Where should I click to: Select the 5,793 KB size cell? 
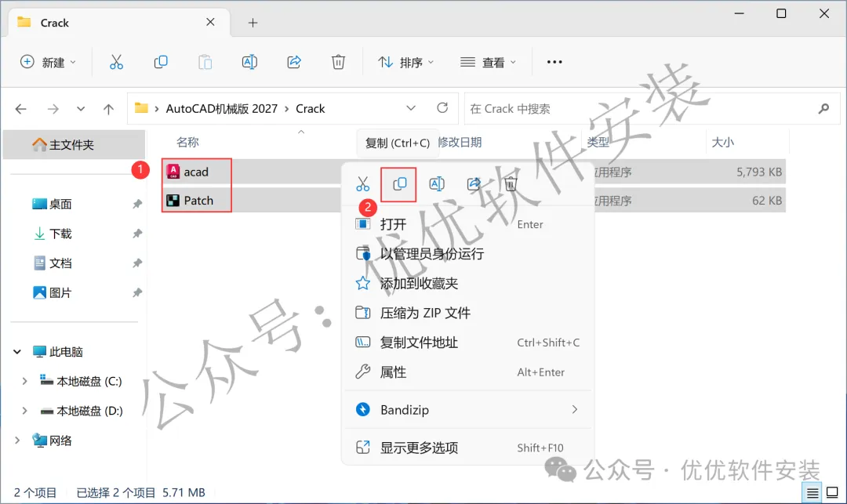759,172
